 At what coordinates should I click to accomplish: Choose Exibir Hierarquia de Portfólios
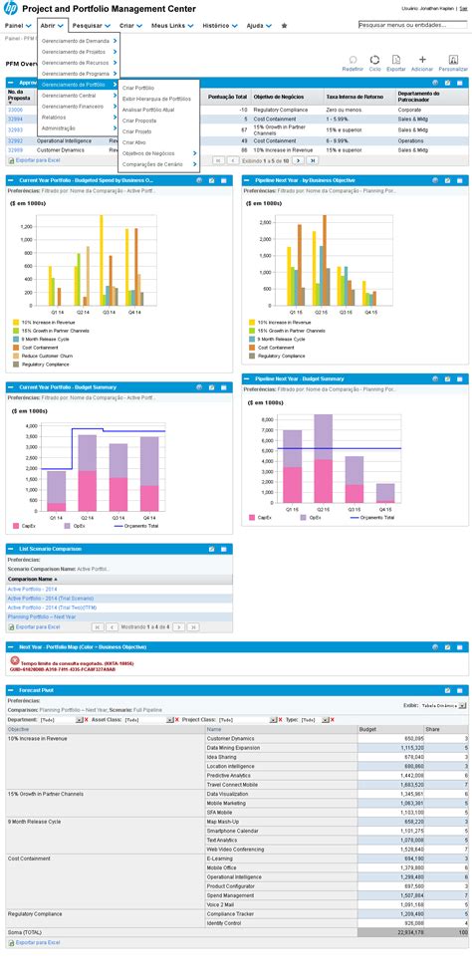click(x=158, y=99)
